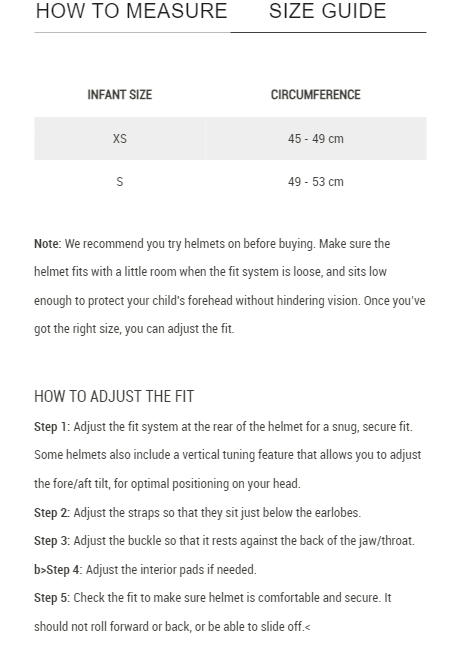Click the How To Adjust The Fit heading
This screenshot has width=453, height=653.
point(114,396)
